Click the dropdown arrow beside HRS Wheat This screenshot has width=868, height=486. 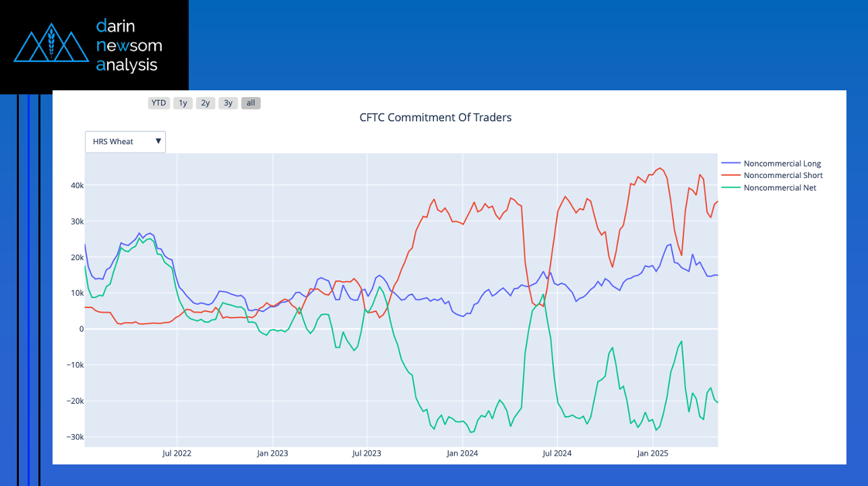click(x=158, y=142)
